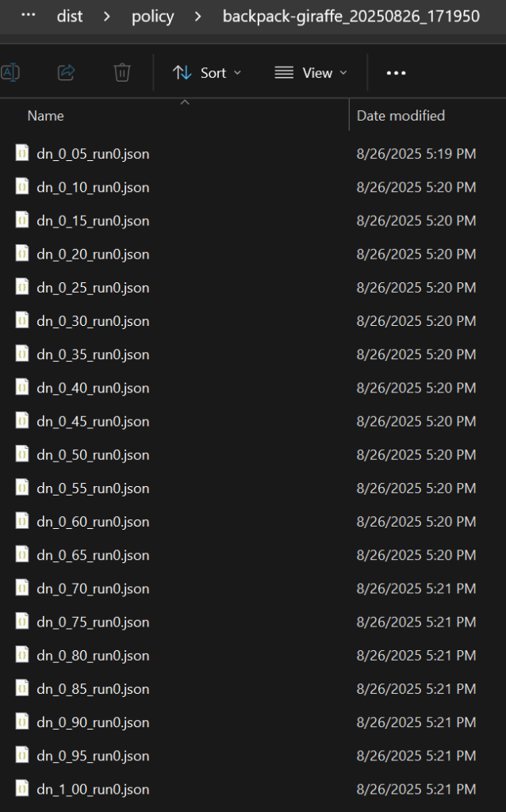Click the Rename toolbar icon

click(x=10, y=72)
